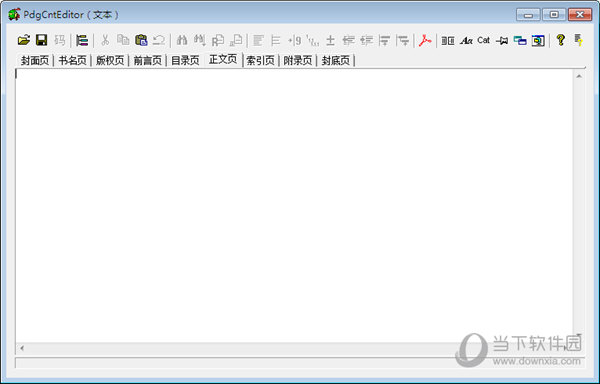
Task: Click the first lines-with-down-triangle icon
Action: click(384, 40)
